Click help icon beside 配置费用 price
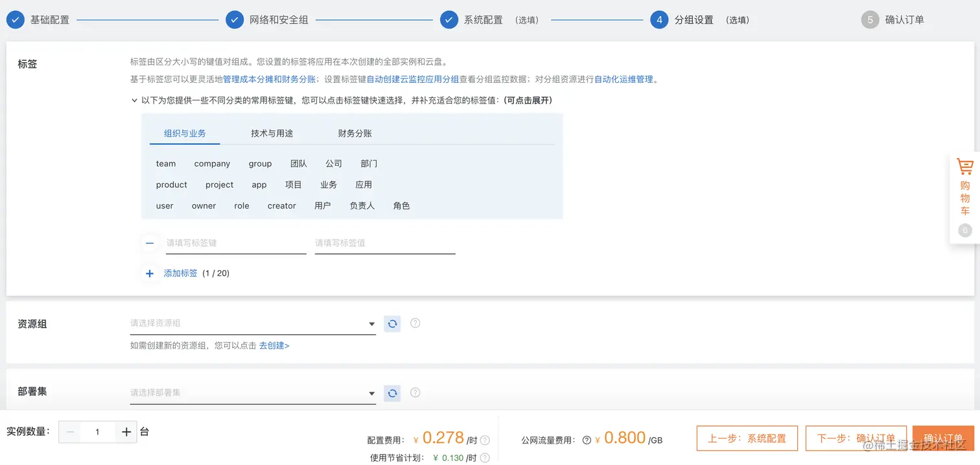 click(480, 439)
